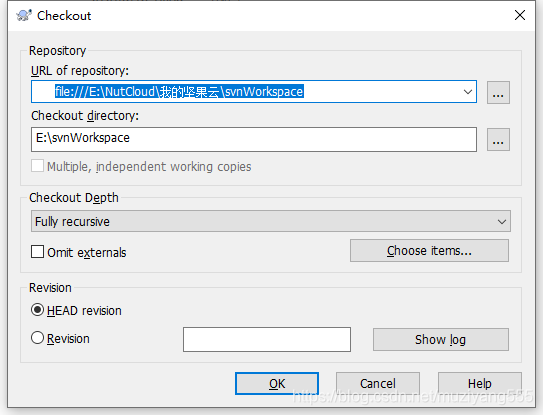Select the HEAD revision radio button
543x415 pixels.
37,310
